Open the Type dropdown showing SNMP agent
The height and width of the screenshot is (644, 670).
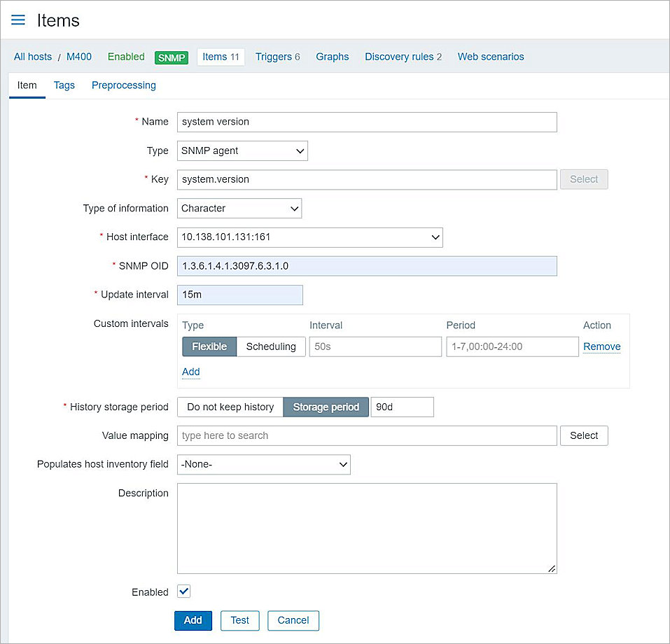pyautogui.click(x=242, y=150)
